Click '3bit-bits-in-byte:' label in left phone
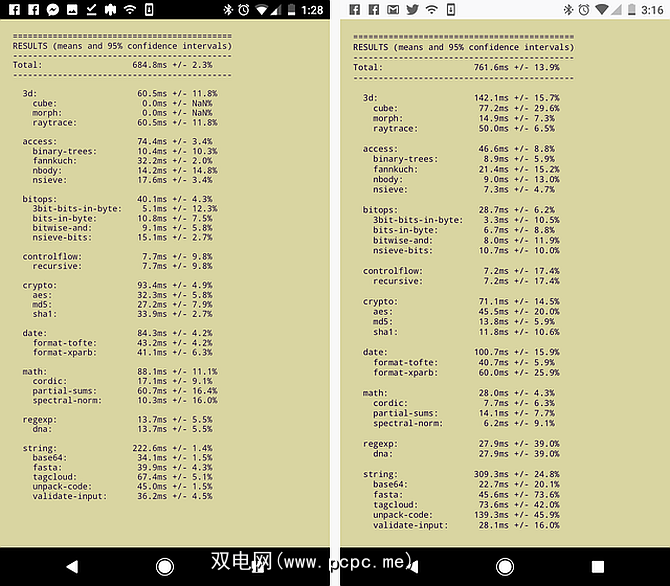The height and width of the screenshot is (586, 670). [77, 209]
